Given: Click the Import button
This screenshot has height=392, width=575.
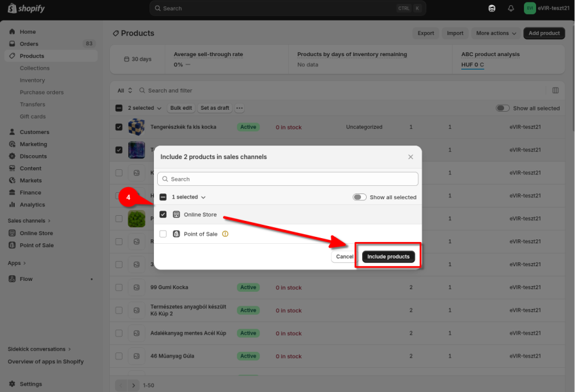Looking at the screenshot, I should (455, 33).
